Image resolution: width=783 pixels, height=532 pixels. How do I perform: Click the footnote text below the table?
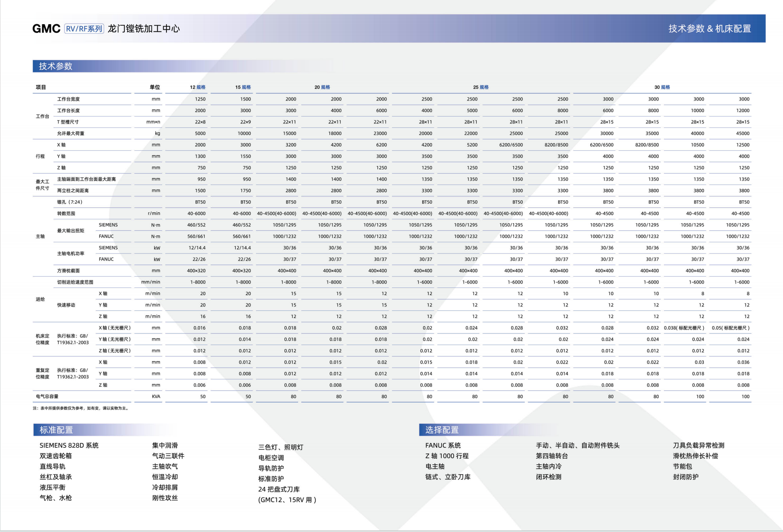click(x=81, y=408)
